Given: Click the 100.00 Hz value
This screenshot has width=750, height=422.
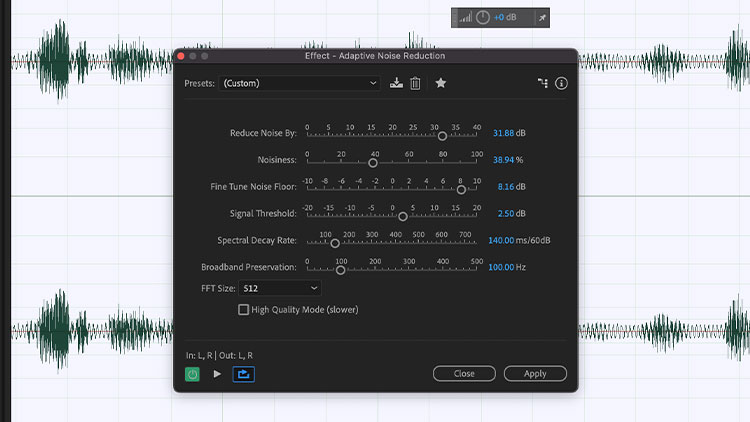Looking at the screenshot, I should (501, 267).
